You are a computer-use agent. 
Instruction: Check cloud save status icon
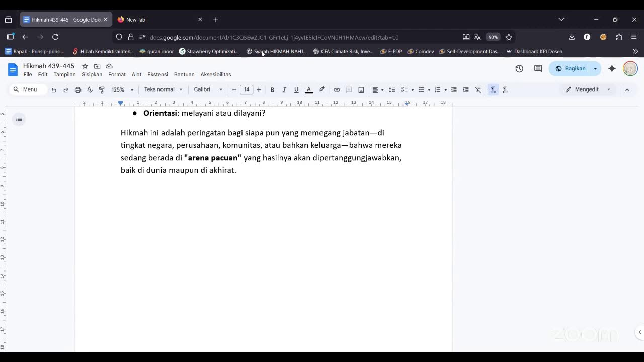click(109, 66)
